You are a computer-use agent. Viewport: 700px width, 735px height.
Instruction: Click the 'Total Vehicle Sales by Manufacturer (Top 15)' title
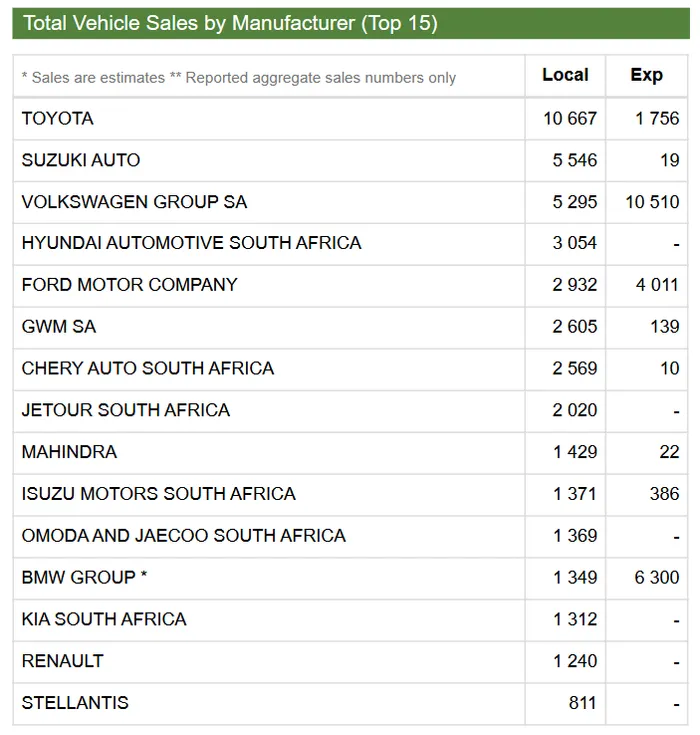coord(230,23)
